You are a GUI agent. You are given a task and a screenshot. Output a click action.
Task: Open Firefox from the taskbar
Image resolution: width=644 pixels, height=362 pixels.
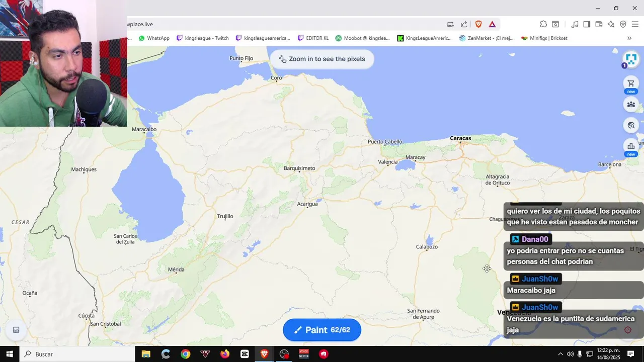[x=225, y=354]
